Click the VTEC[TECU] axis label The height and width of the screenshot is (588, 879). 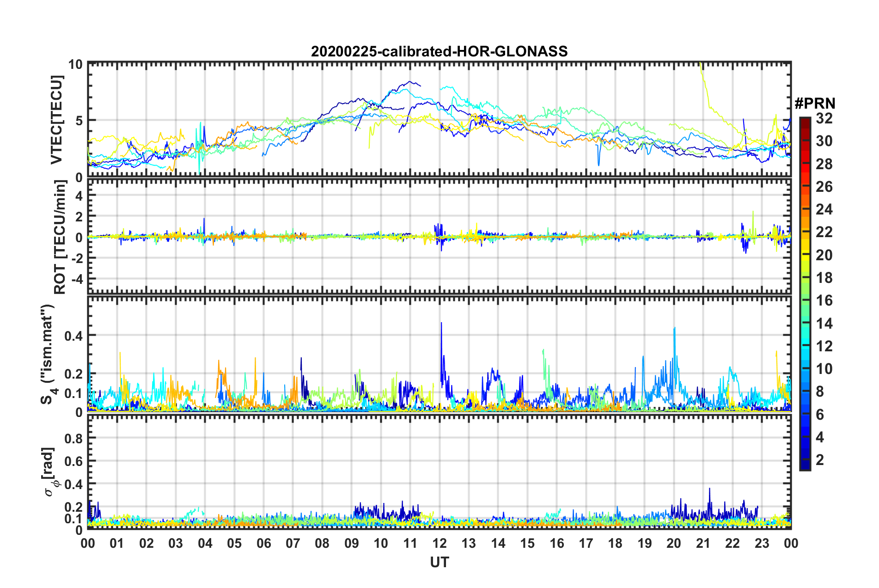point(56,120)
